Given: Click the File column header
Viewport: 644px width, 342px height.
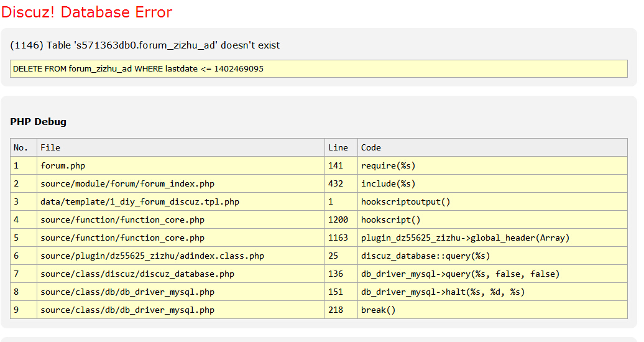Looking at the screenshot, I should pyautogui.click(x=181, y=147).
